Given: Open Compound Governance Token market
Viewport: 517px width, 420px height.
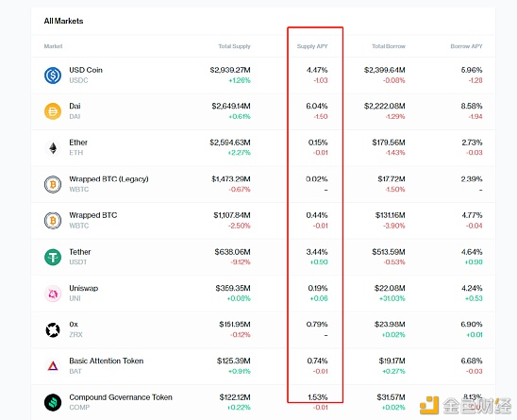Looking at the screenshot, I should pyautogui.click(x=263, y=402).
